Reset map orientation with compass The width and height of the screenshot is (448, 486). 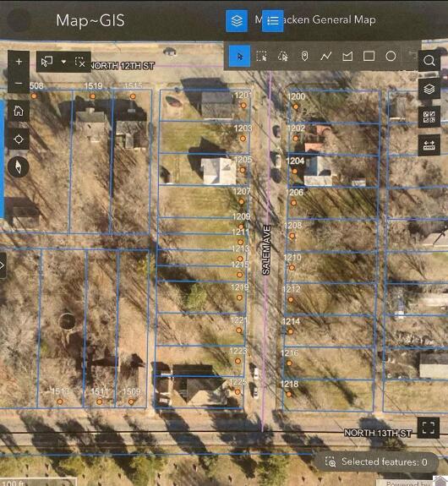click(x=19, y=167)
